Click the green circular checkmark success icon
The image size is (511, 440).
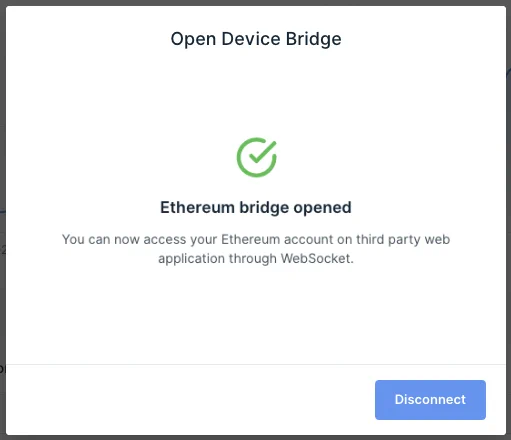257,157
